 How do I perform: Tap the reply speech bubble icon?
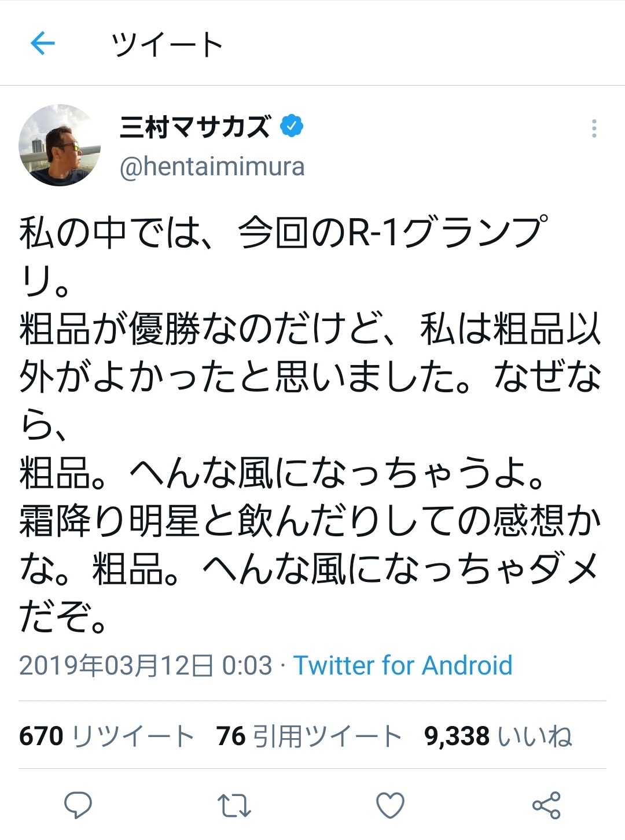[x=78, y=805]
